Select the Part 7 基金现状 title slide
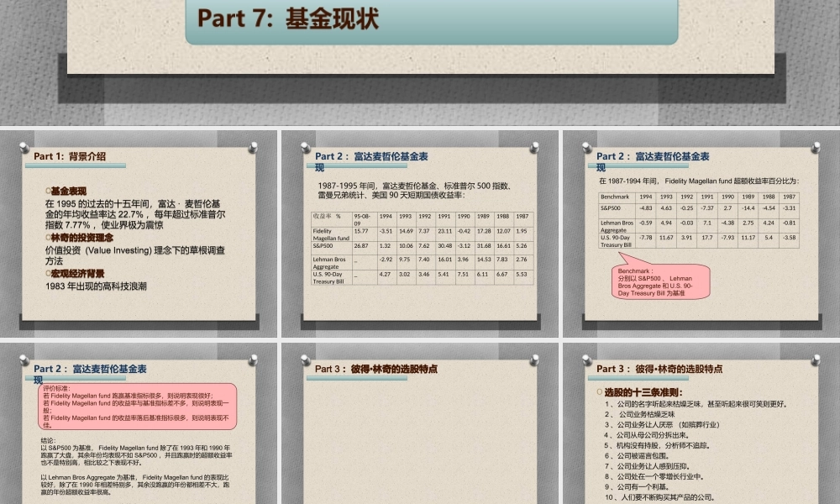The width and height of the screenshot is (840, 504). click(420, 62)
